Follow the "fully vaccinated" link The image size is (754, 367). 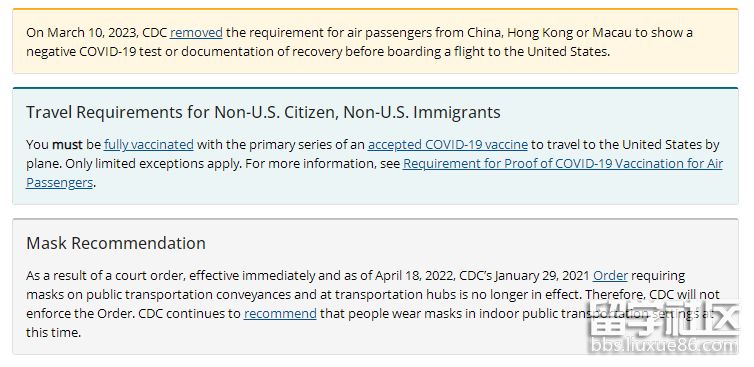pos(149,144)
